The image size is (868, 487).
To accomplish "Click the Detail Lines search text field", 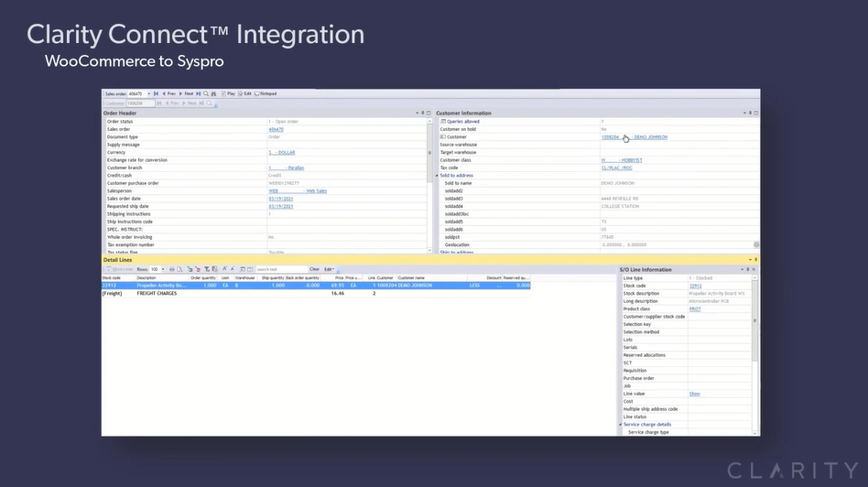I will coord(281,269).
